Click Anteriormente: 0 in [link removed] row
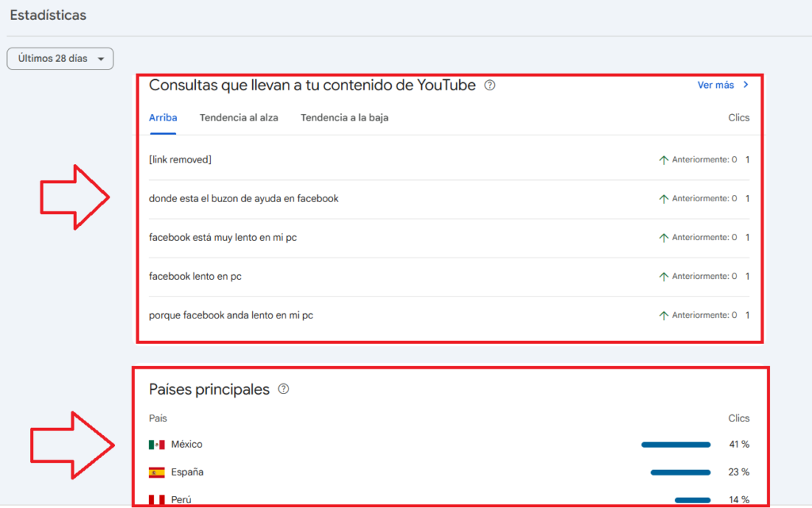The height and width of the screenshot is (508, 812). click(x=704, y=160)
